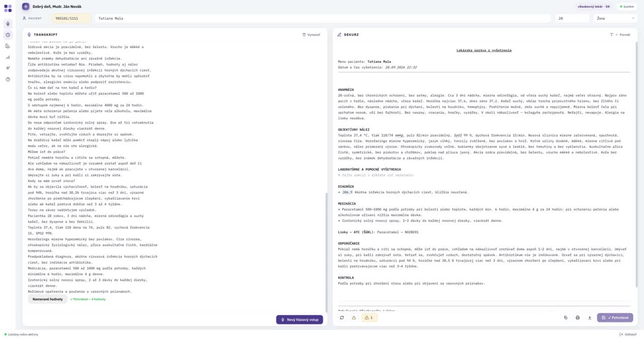Open the Namerané hodnoty button
644x339 pixels.
tap(48, 299)
